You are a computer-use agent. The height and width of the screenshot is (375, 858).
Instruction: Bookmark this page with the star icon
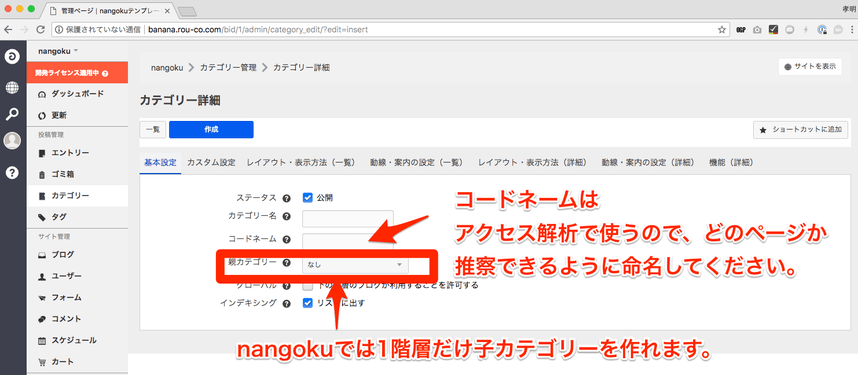pos(722,30)
